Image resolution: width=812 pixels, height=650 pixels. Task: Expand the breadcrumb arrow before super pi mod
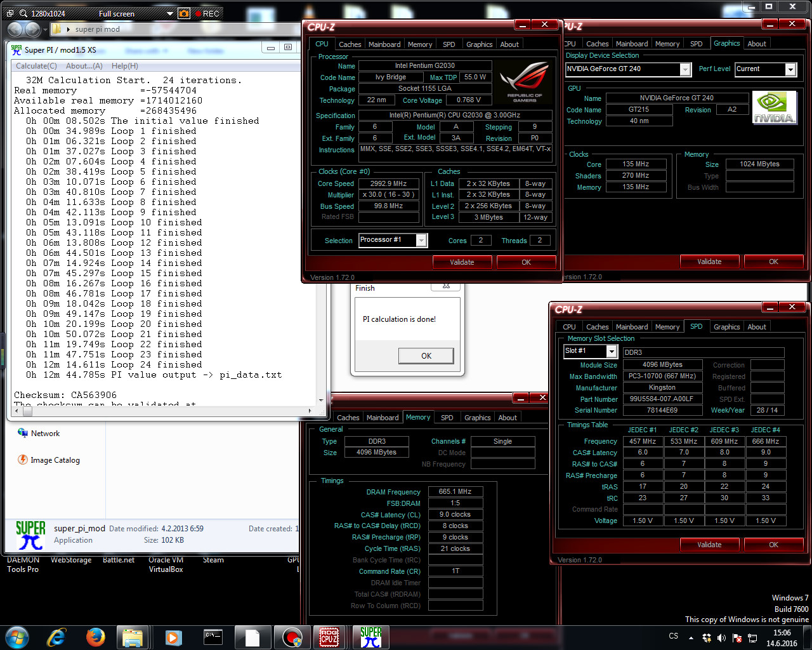tap(68, 29)
